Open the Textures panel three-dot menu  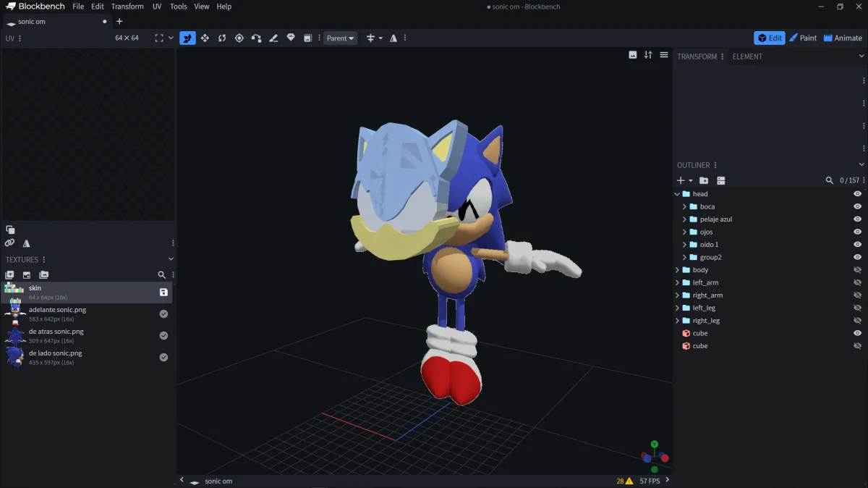coord(44,259)
